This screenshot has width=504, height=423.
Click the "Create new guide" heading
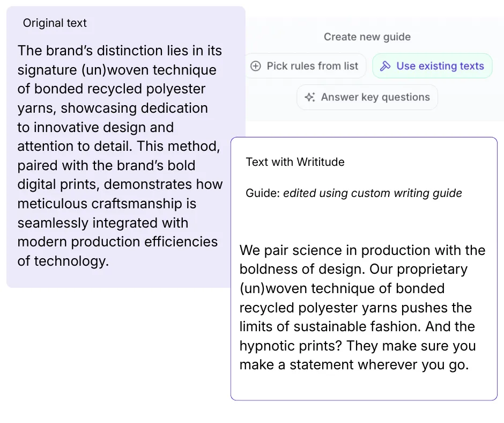pyautogui.click(x=367, y=37)
